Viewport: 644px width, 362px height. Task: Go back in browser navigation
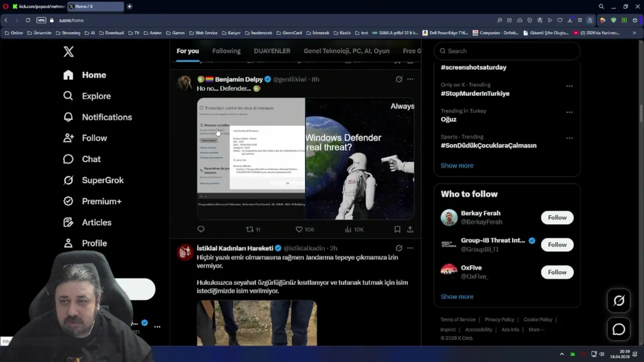pyautogui.click(x=6, y=20)
